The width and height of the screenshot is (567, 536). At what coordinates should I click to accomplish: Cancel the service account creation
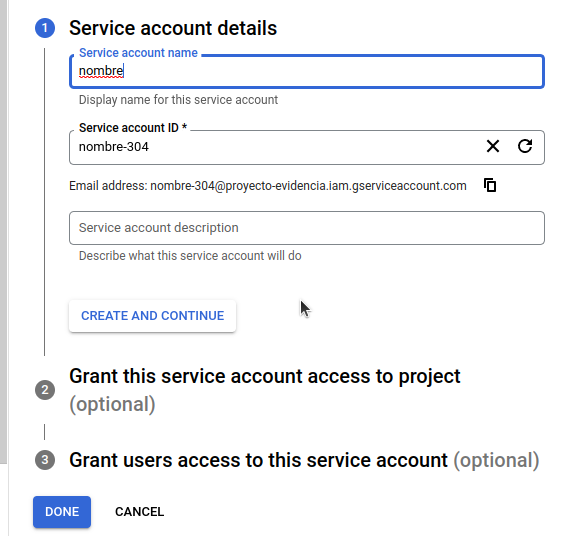point(140,512)
